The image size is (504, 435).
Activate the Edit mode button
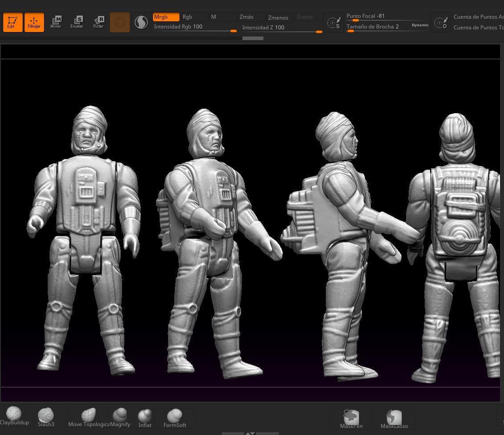12,22
